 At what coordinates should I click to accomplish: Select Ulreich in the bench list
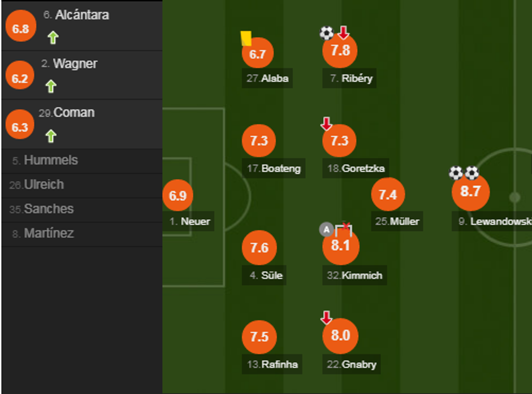click(43, 185)
